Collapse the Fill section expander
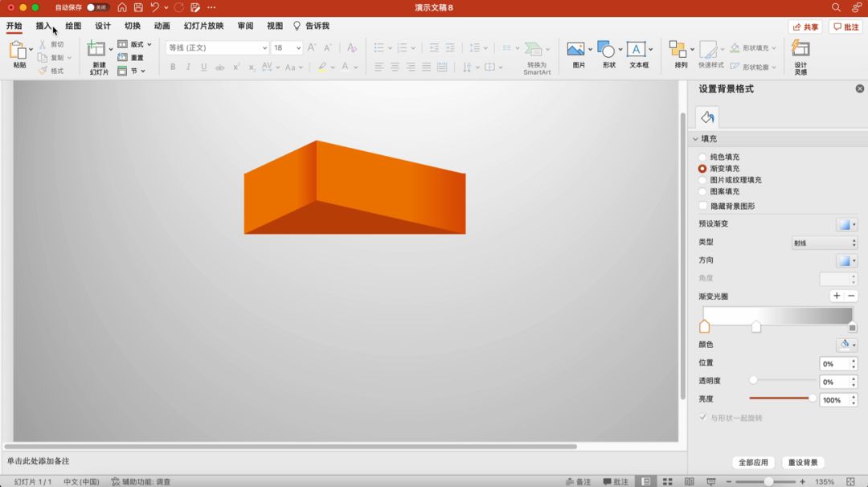Image resolution: width=868 pixels, height=487 pixels. [x=695, y=138]
